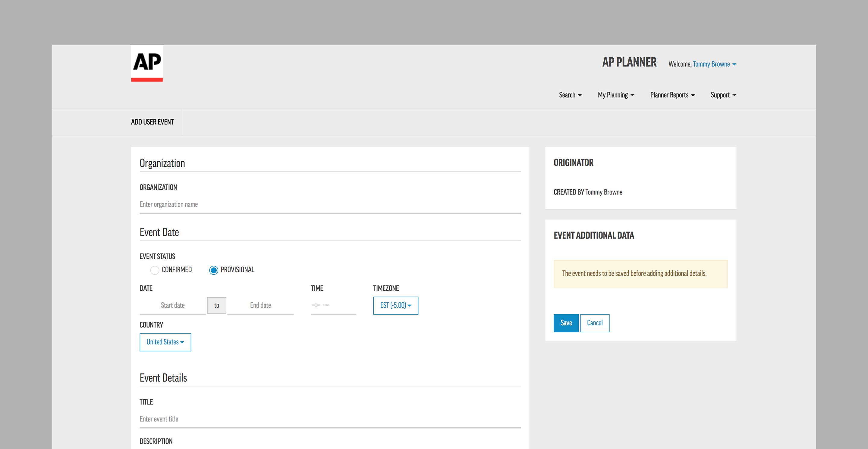Click the 'CREATED BY Tommy Browne' text
This screenshot has height=449, width=868.
(588, 192)
